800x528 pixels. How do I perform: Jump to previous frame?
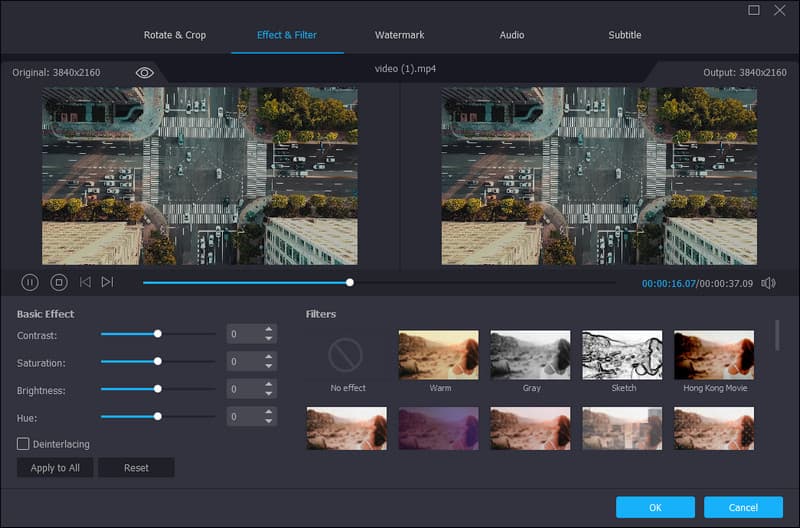point(85,283)
